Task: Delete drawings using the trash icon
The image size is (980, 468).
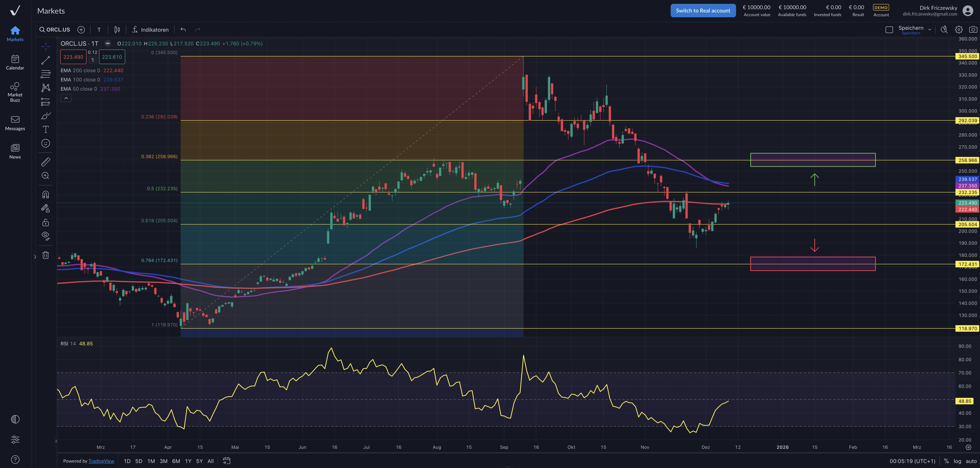Action: 46,255
